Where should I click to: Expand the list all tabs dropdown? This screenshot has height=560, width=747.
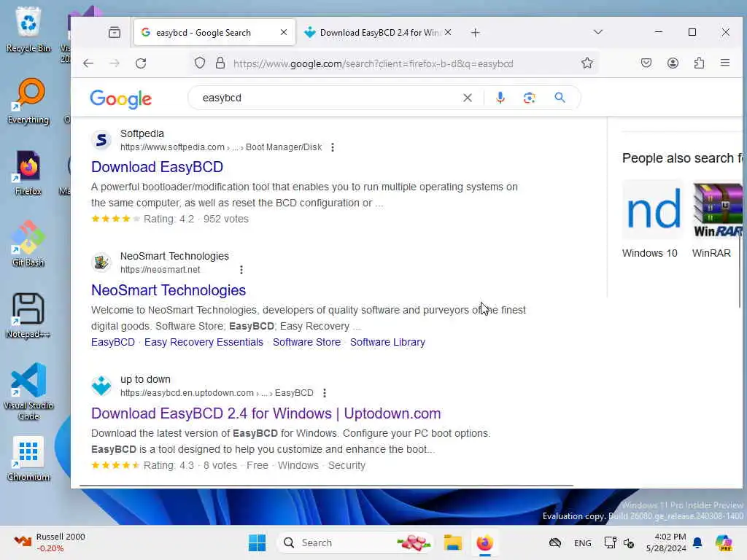(598, 32)
